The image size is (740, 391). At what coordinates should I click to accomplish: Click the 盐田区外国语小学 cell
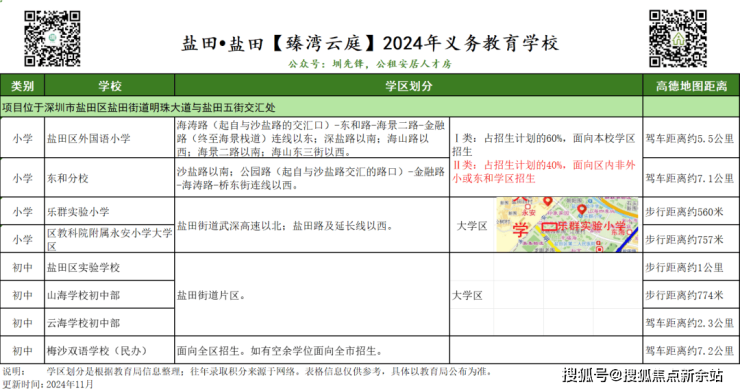click(x=109, y=138)
